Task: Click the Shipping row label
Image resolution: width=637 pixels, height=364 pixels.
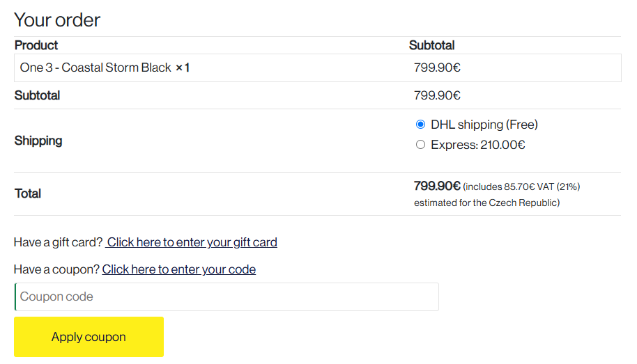Action: [x=38, y=141]
